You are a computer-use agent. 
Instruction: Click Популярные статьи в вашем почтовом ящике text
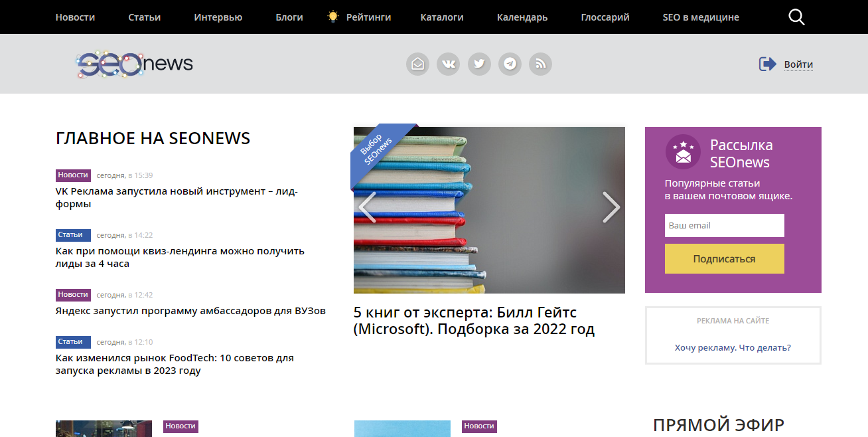pyautogui.click(x=729, y=189)
